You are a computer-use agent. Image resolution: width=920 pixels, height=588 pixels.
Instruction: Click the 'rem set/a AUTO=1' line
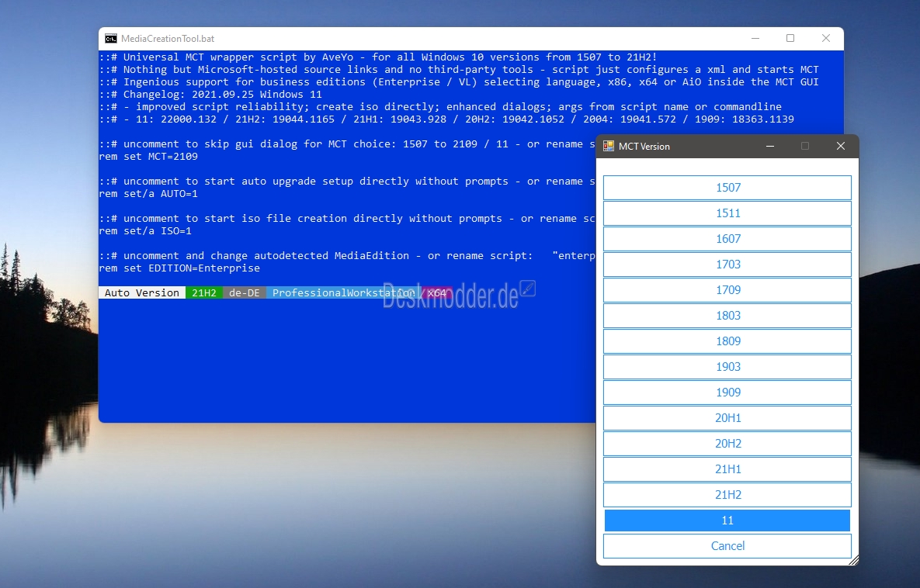point(148,193)
